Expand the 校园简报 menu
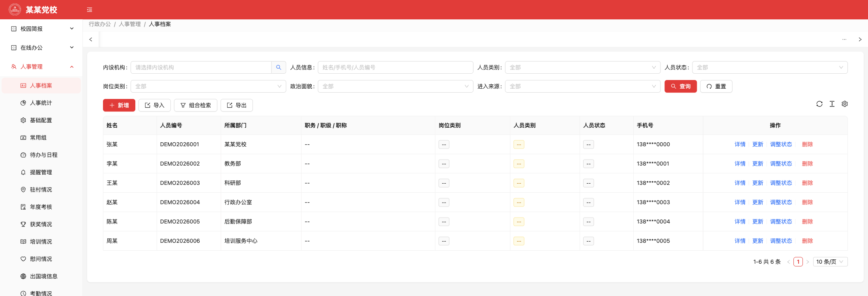The width and height of the screenshot is (868, 296). (x=41, y=29)
